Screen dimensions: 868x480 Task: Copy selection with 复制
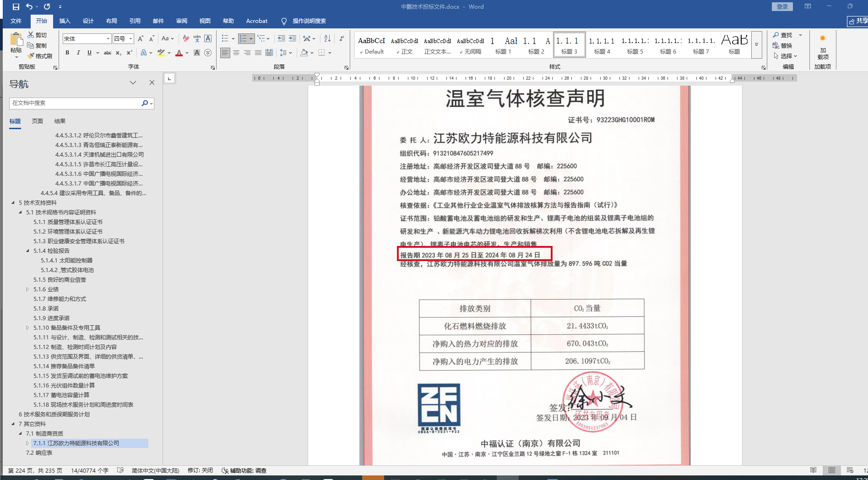(x=37, y=45)
